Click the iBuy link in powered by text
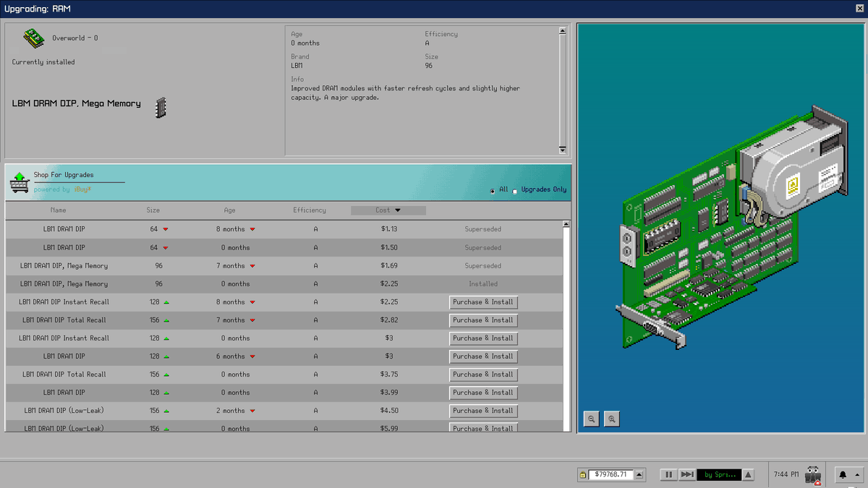The image size is (868, 488). [x=82, y=189]
